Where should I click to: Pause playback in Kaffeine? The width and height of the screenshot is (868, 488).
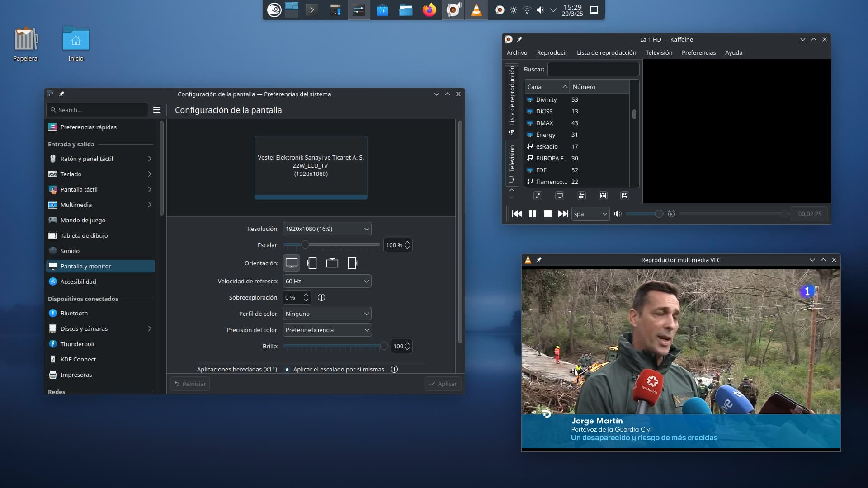point(533,214)
